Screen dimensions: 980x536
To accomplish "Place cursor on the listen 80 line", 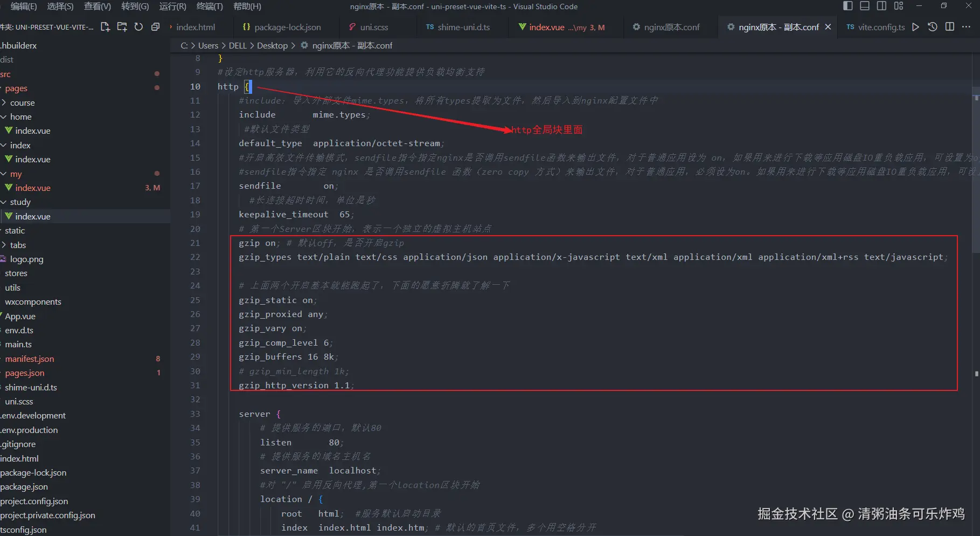I will (301, 442).
